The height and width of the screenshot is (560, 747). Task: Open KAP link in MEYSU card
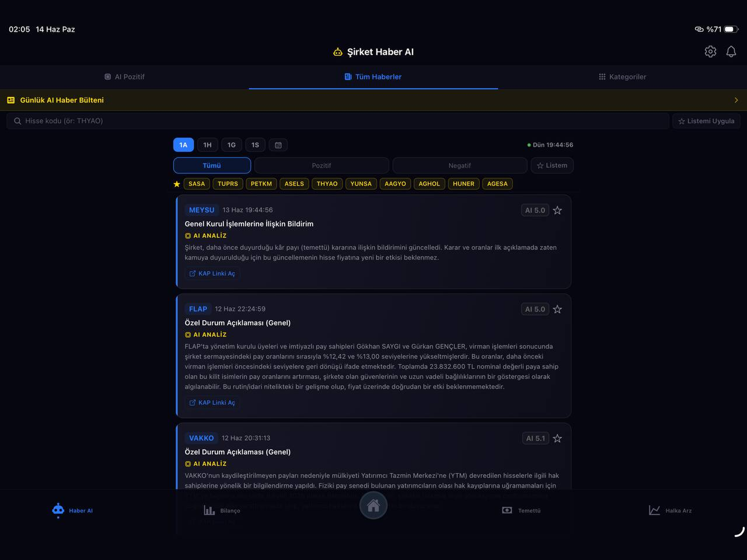[212, 274]
